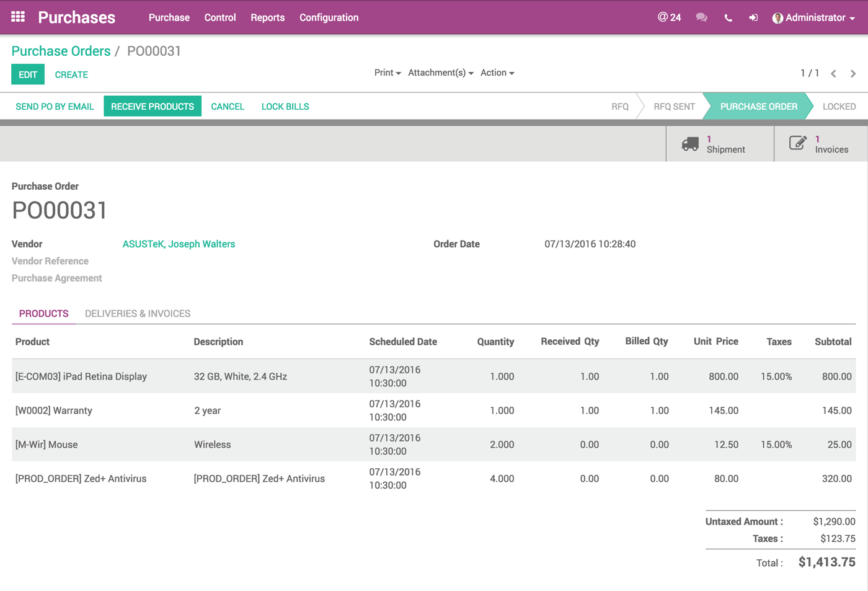
Task: Open the Reports menu
Action: pyautogui.click(x=267, y=17)
